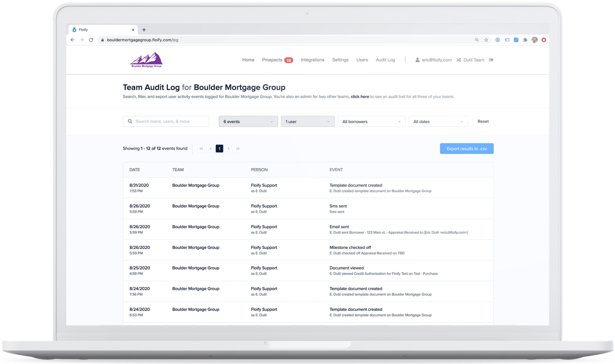Expand the All borrowers dropdown

click(x=371, y=121)
